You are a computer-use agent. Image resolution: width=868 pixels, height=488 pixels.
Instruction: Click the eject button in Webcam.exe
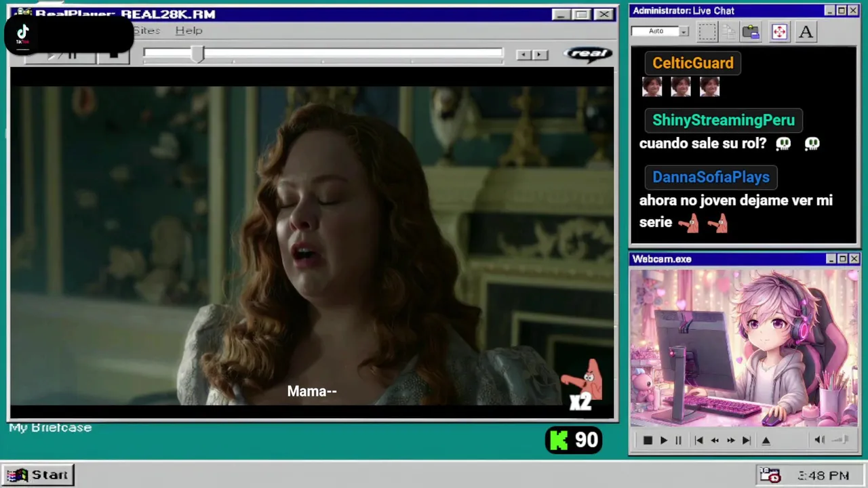pyautogui.click(x=766, y=441)
